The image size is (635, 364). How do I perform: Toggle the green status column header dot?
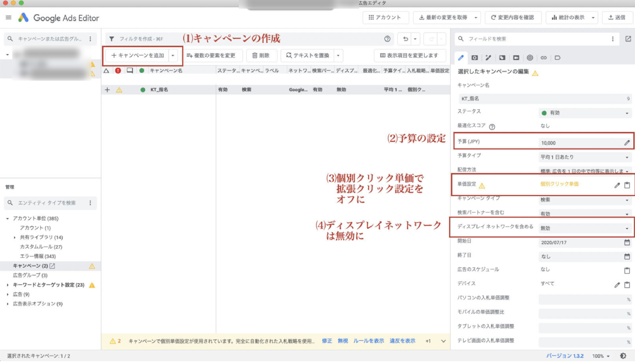pyautogui.click(x=142, y=71)
